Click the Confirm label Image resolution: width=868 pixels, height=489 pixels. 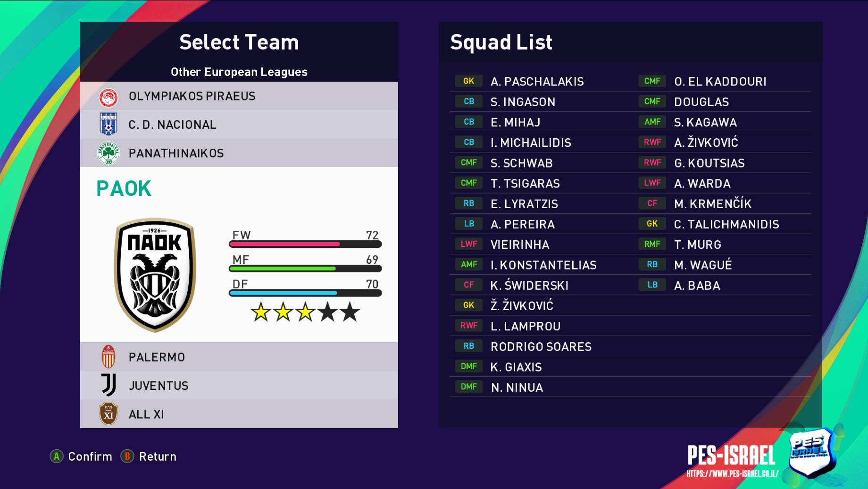click(x=90, y=456)
